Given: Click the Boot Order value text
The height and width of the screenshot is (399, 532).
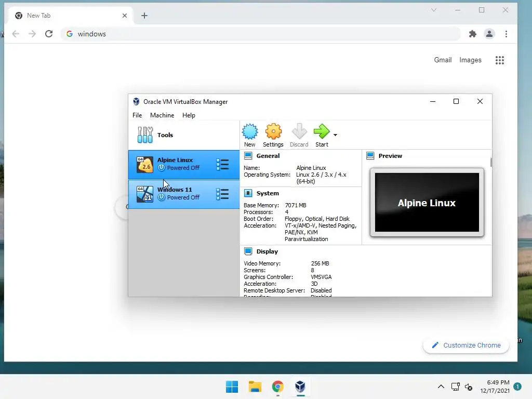Looking at the screenshot, I should (x=317, y=219).
